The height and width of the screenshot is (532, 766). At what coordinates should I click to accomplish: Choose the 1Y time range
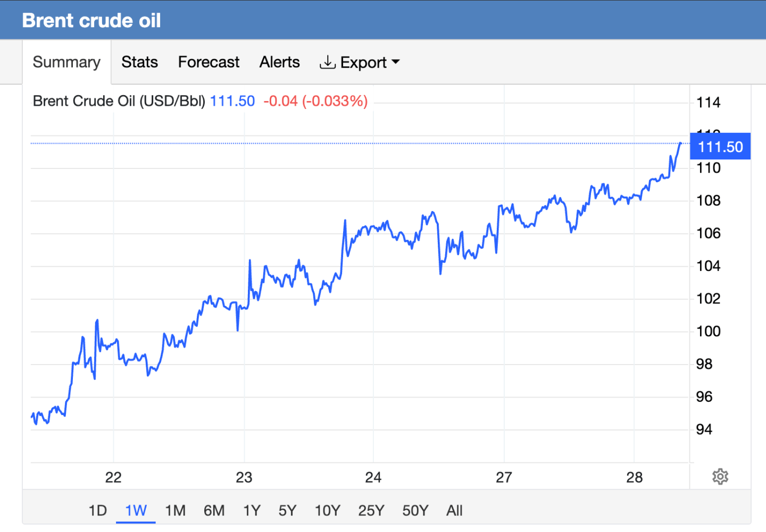point(252,511)
